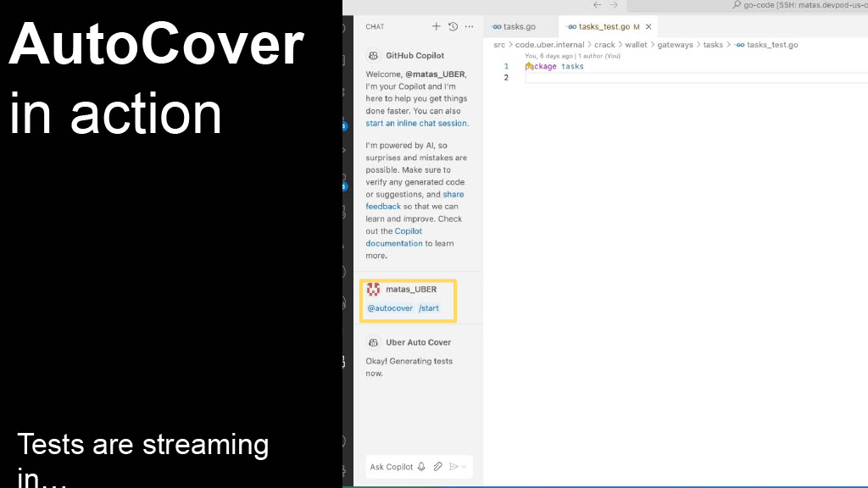Send message with arrow icon
This screenshot has width=868, height=488.
pyautogui.click(x=453, y=467)
